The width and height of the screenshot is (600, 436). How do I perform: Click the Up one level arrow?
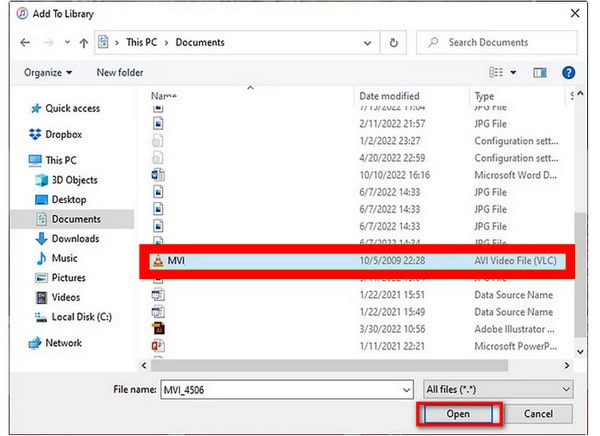pyautogui.click(x=81, y=43)
